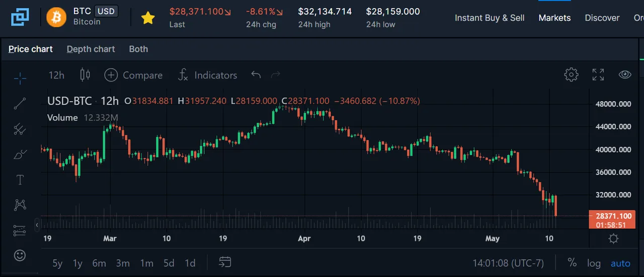This screenshot has width=644, height=277.
Task: Set date range to 1d
Action: pyautogui.click(x=190, y=263)
